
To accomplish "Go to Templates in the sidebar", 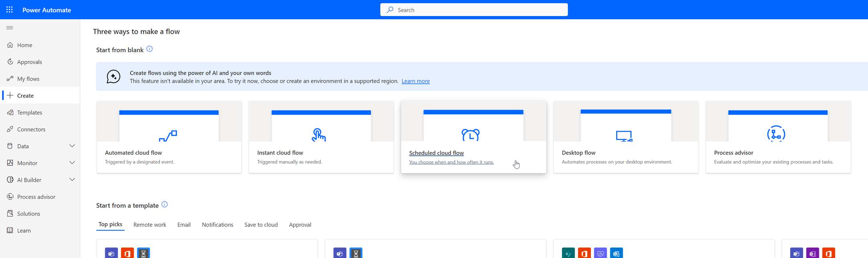I will (x=30, y=112).
